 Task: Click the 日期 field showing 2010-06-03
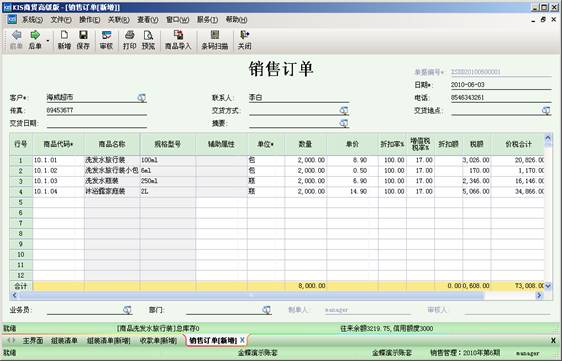[501, 85]
